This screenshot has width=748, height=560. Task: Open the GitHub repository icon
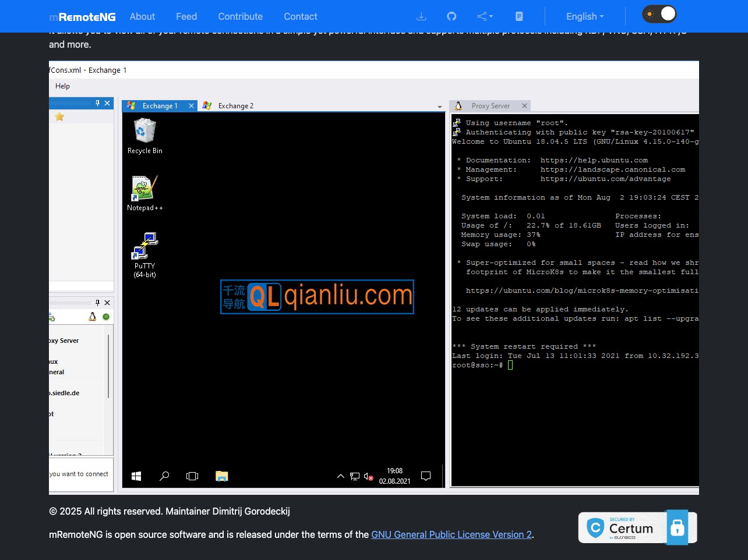[x=451, y=17]
